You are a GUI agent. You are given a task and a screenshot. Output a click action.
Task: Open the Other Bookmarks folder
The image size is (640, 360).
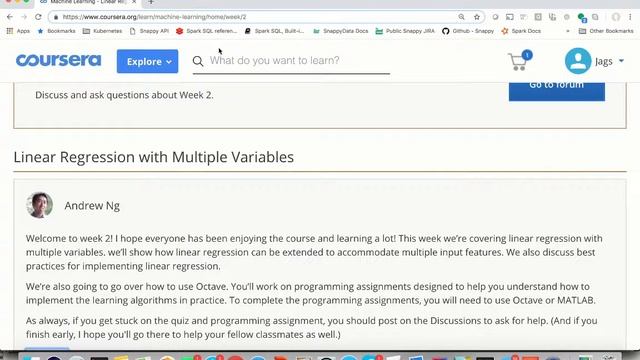606,31
